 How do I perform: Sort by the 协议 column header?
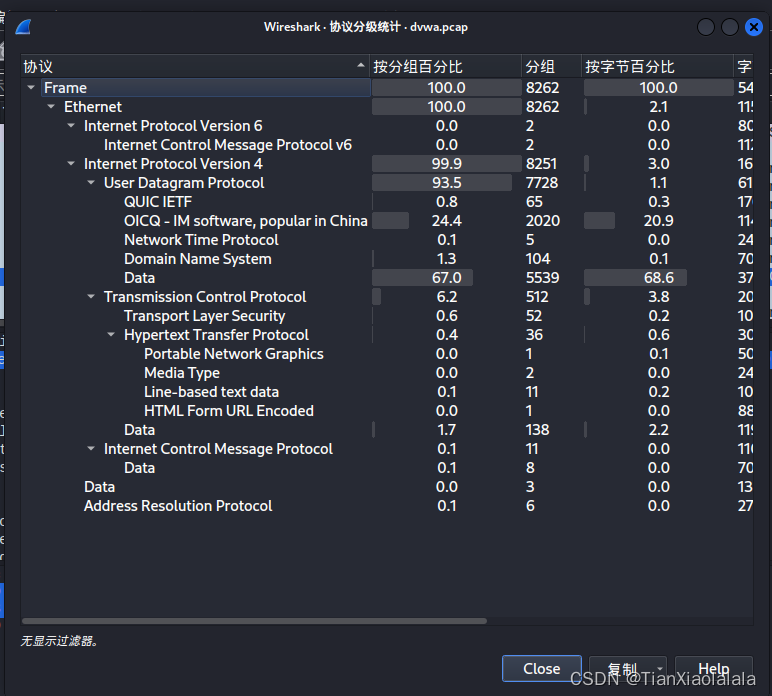tap(195, 66)
